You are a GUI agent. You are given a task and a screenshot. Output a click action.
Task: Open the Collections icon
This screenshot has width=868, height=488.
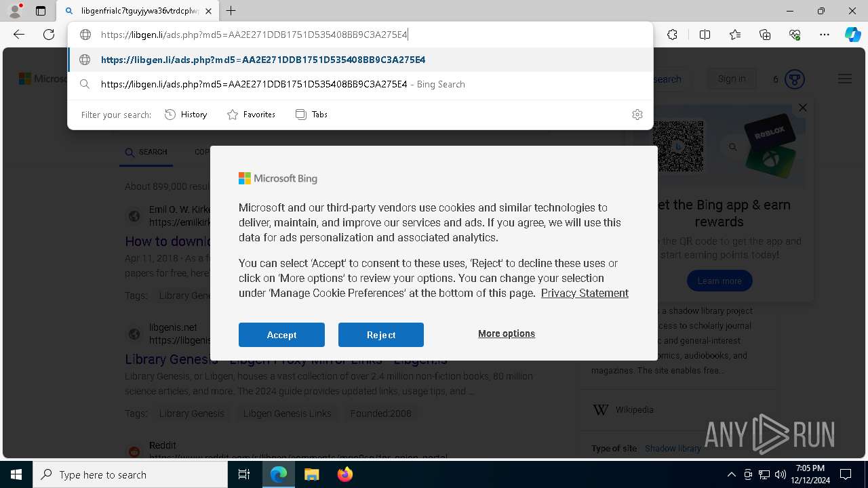765,35
